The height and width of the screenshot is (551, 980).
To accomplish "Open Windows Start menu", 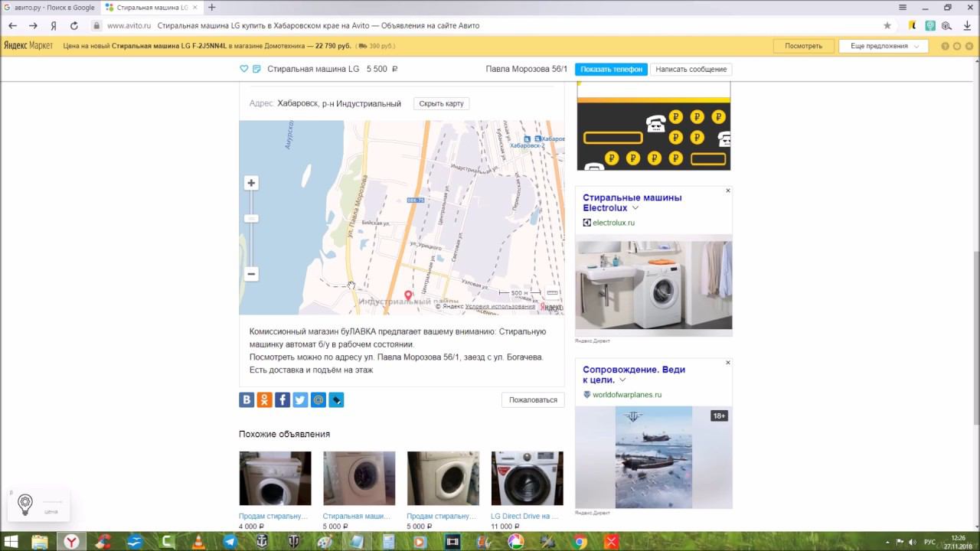I will [x=11, y=542].
